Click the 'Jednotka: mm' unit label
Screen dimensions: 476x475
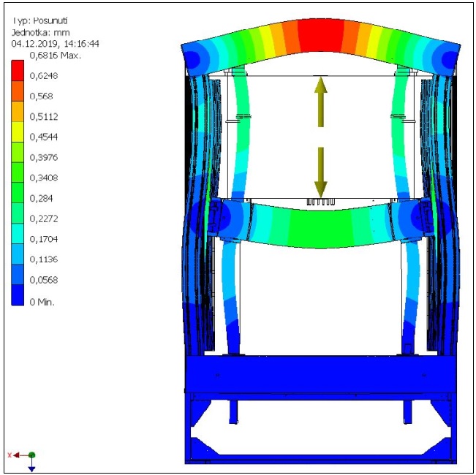click(x=41, y=32)
